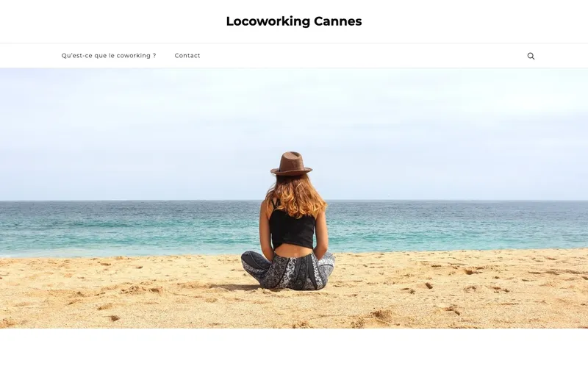Click the sand shadow beside the seated woman

[232, 287]
